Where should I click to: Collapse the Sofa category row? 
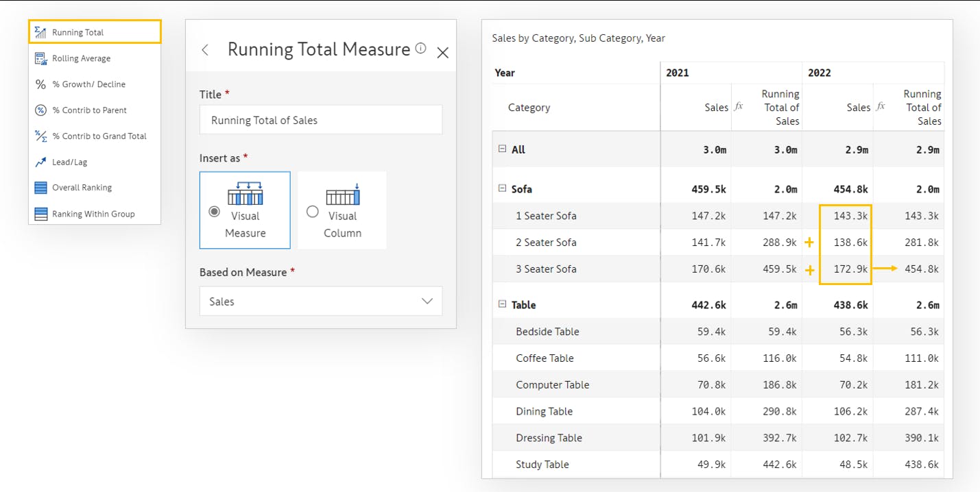[503, 188]
